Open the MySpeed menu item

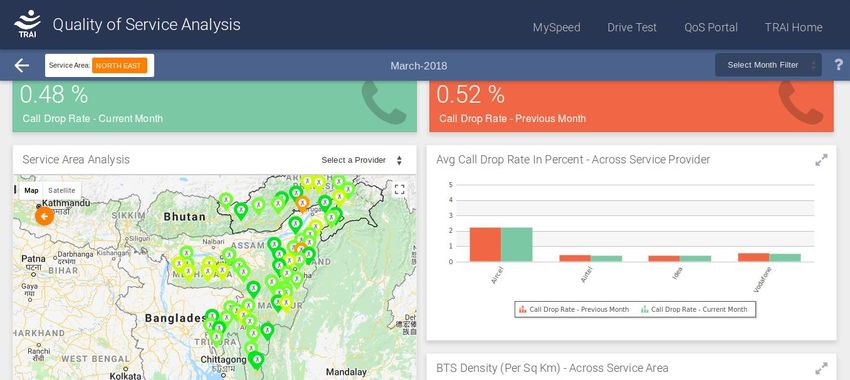(556, 27)
